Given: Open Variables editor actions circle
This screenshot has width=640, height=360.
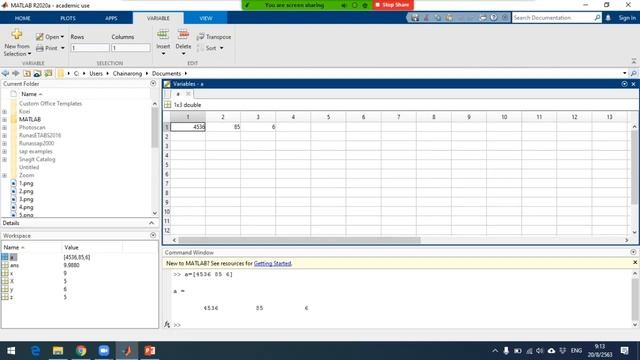Looking at the screenshot, I should pyautogui.click(x=624, y=84).
